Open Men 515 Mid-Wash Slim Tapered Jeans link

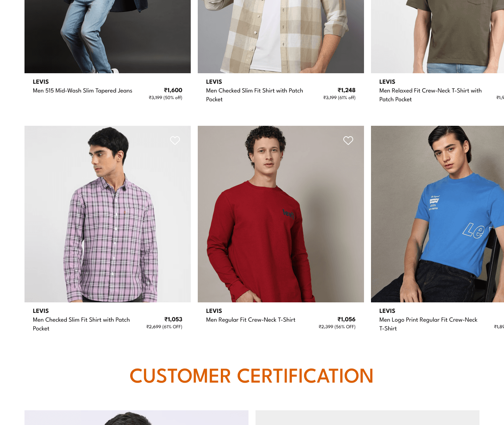(x=83, y=91)
